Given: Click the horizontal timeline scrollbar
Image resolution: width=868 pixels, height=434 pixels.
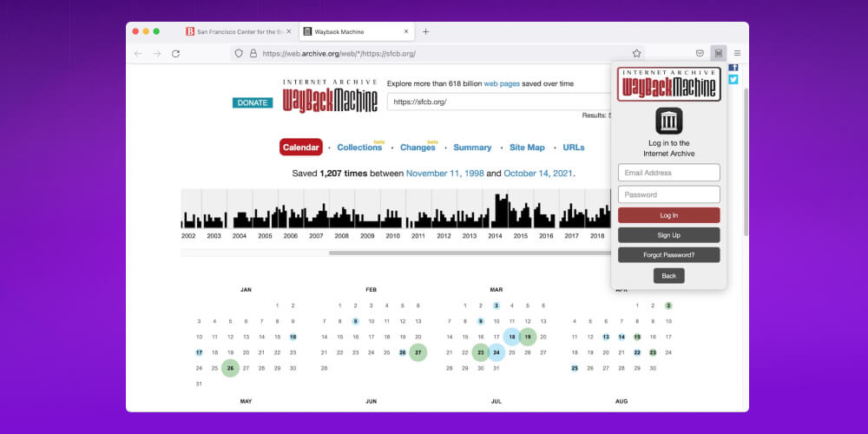Looking at the screenshot, I should click(469, 253).
